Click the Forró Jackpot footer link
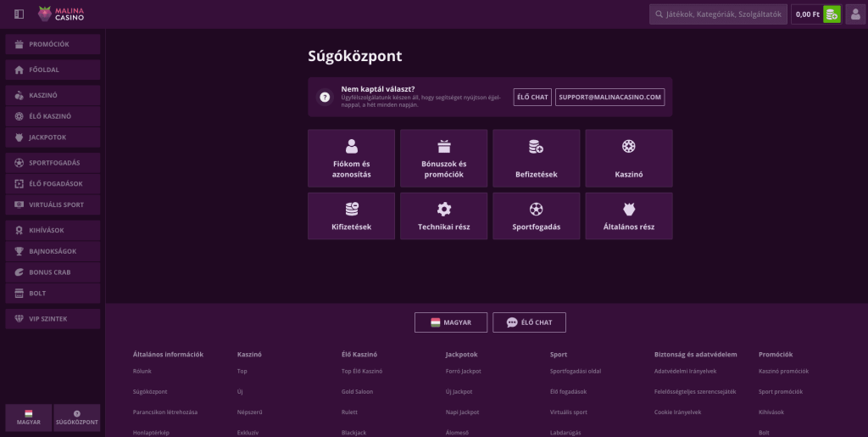This screenshot has width=868, height=437. 463,371
